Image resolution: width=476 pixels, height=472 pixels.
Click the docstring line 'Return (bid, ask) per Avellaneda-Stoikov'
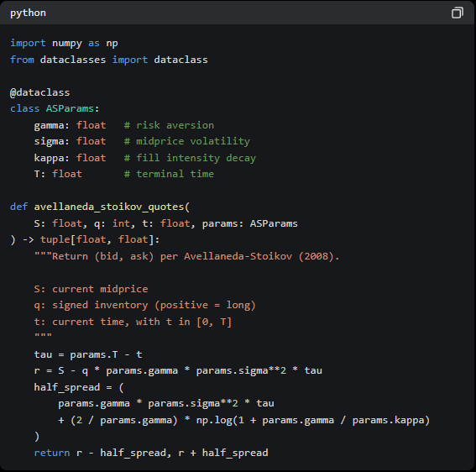[186, 256]
